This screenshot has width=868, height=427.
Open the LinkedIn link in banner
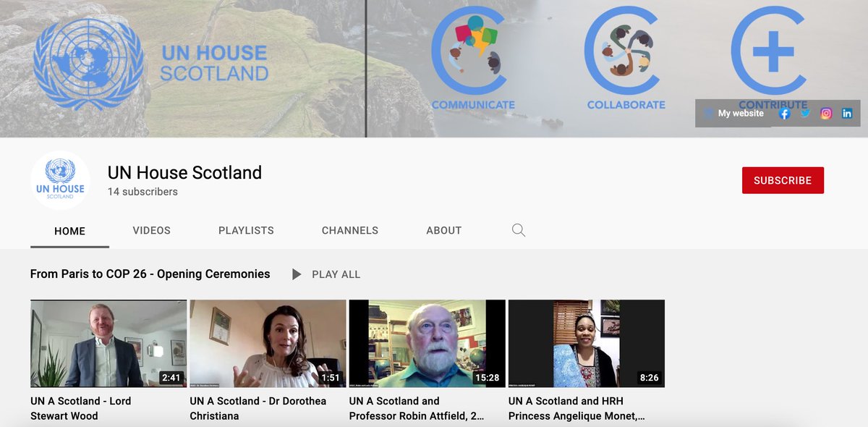pos(847,114)
